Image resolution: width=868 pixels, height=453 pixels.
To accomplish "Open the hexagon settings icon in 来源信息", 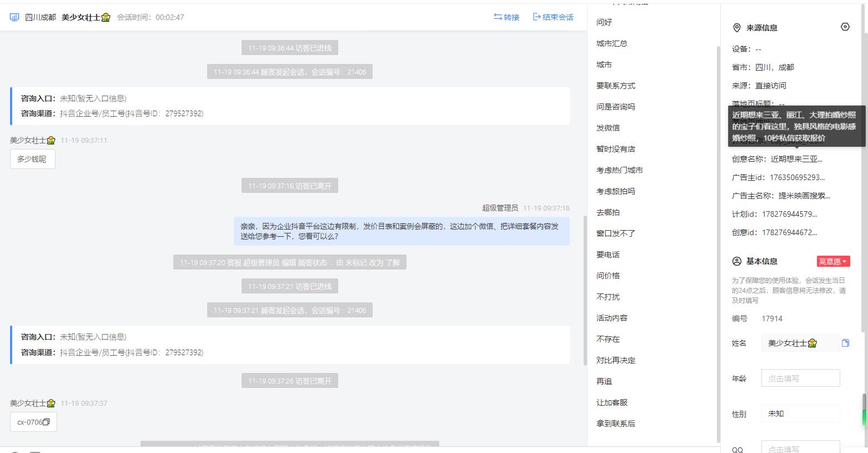I will 845,27.
